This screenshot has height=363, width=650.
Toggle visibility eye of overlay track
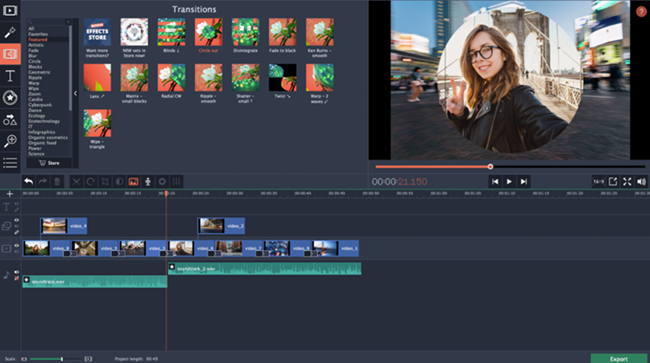[x=17, y=220]
